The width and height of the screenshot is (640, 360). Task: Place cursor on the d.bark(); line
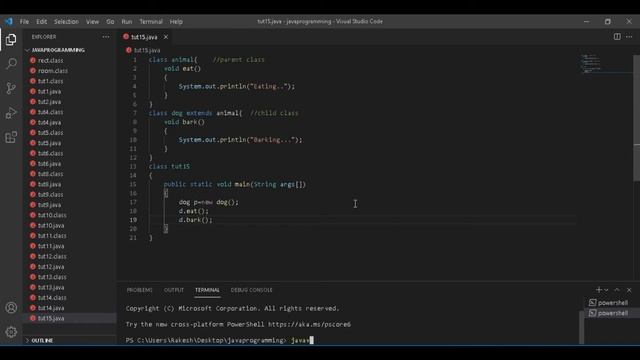click(x=196, y=220)
